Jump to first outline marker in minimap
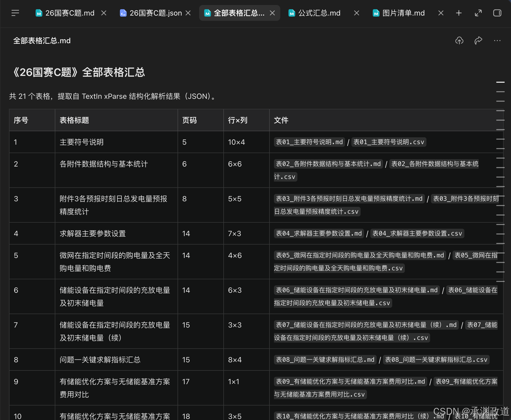Screen dimensions: 511x420 click(x=500, y=82)
